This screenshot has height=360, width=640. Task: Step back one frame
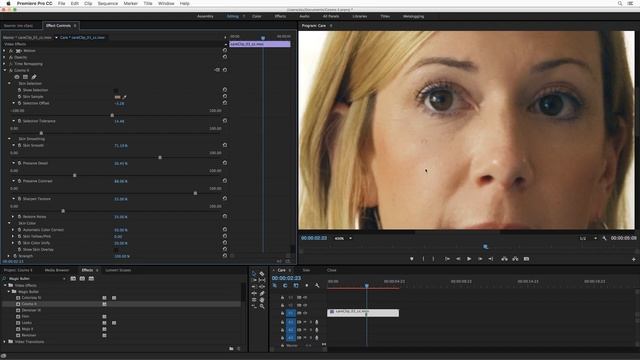pyautogui.click(x=458, y=259)
